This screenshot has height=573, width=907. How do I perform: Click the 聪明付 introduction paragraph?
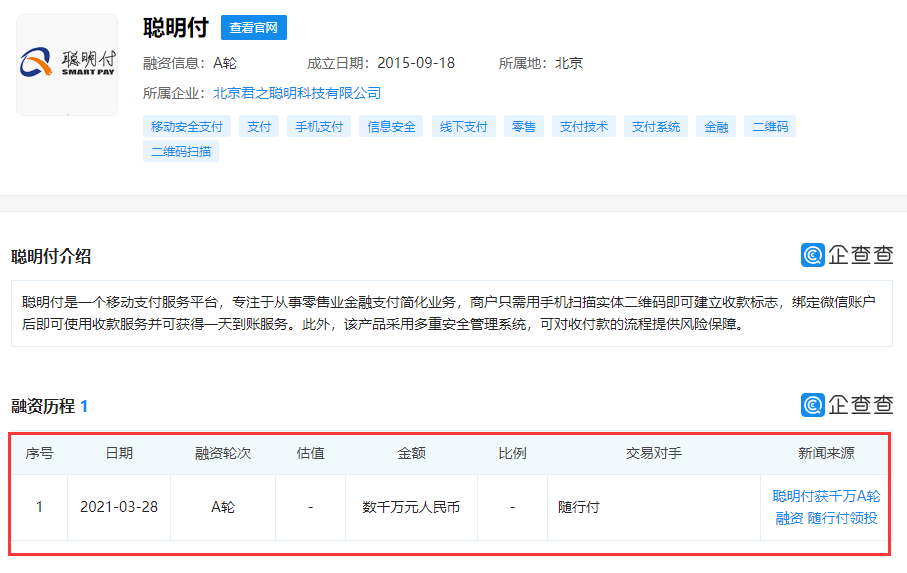(449, 313)
